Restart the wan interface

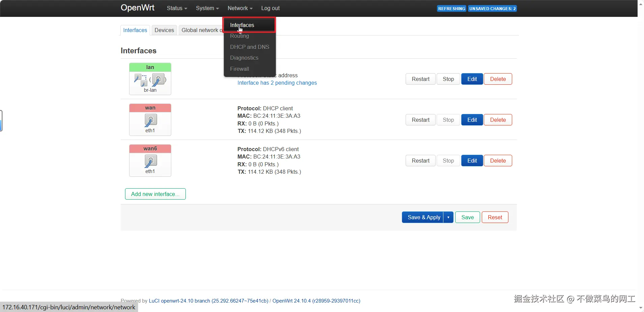420,120
